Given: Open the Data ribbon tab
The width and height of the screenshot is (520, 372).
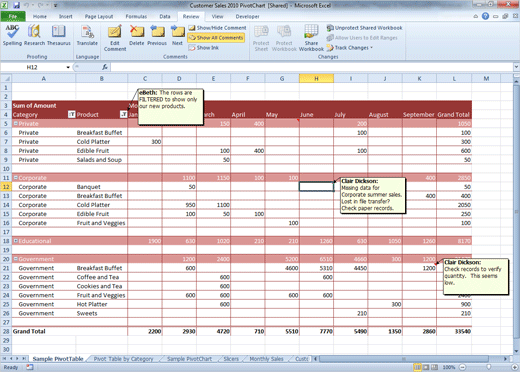Looking at the screenshot, I should (165, 16).
